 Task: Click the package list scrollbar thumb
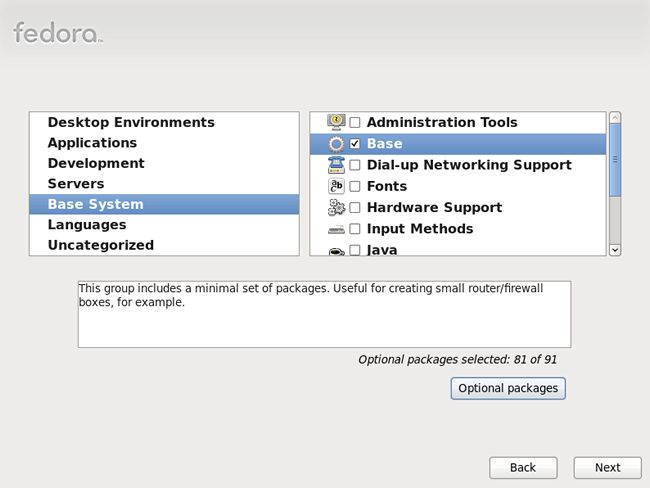tap(615, 160)
